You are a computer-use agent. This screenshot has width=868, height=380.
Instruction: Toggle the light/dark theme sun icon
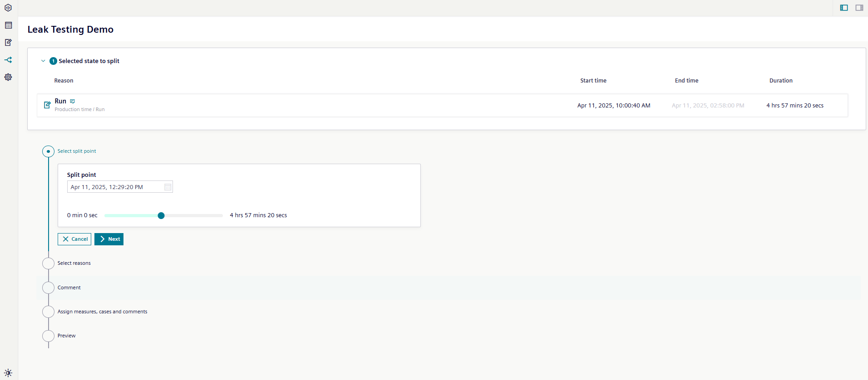coord(8,373)
